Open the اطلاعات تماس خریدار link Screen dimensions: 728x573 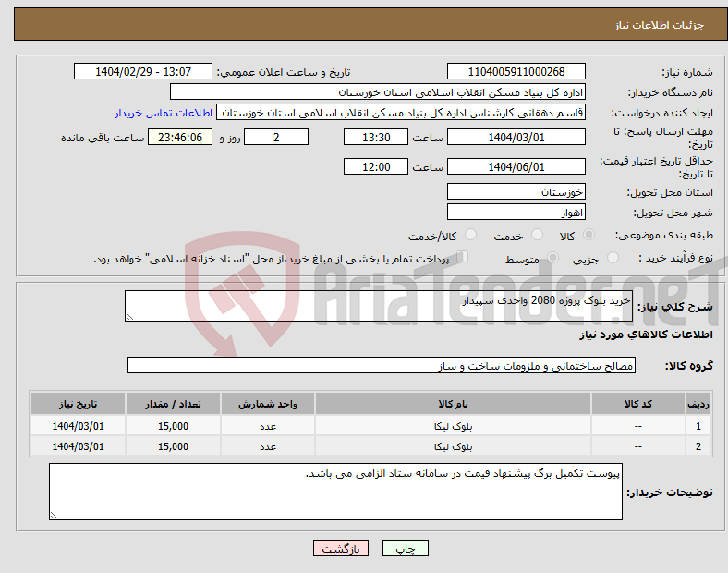[x=164, y=113]
